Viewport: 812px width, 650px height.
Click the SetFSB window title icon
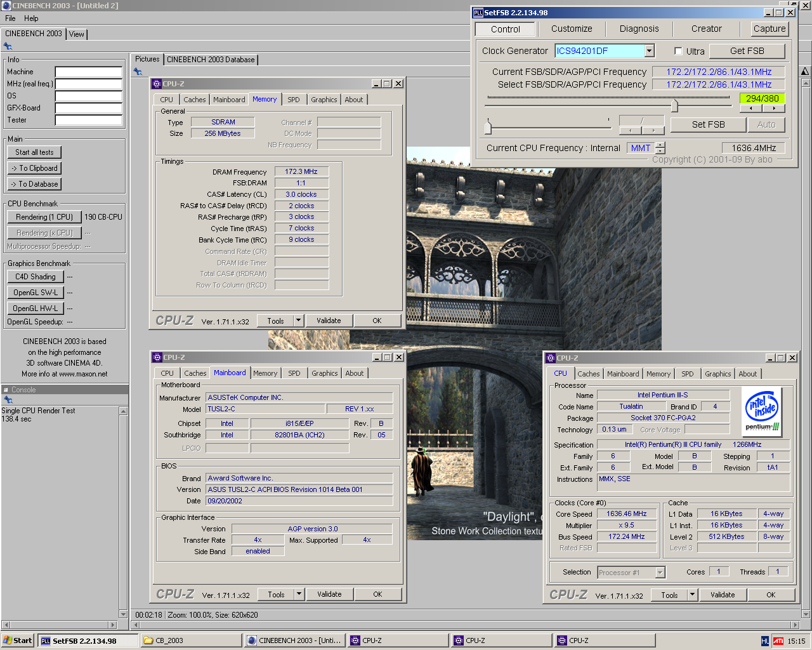point(478,12)
